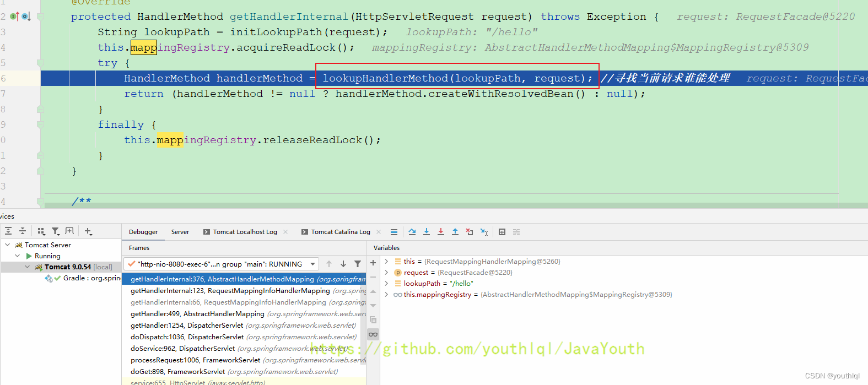Remove watch with minus icon

point(373,277)
